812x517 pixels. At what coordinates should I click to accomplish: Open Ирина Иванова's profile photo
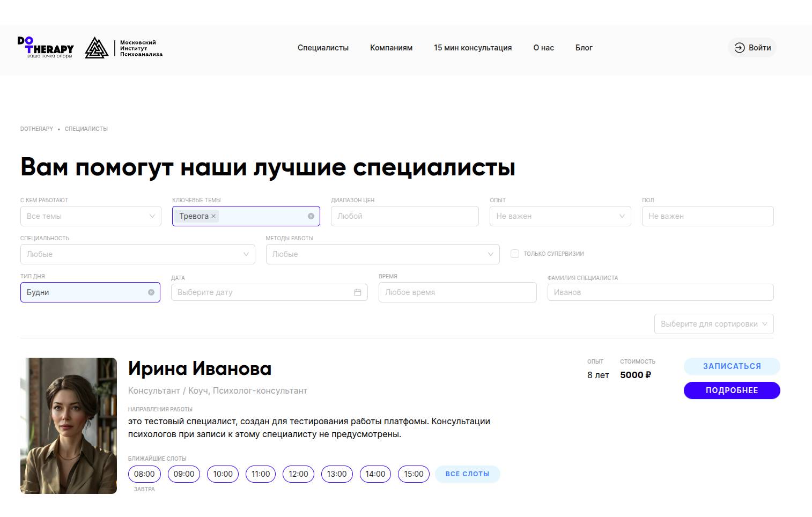pos(69,426)
